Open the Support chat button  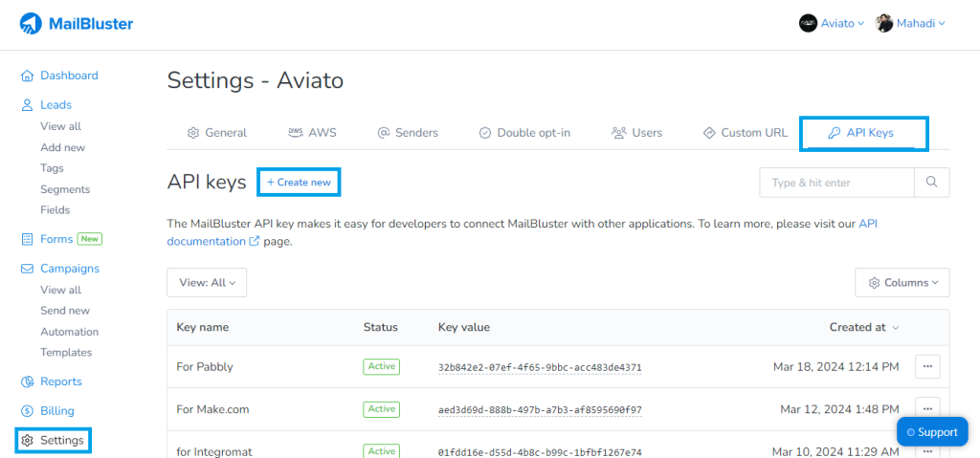[932, 432]
